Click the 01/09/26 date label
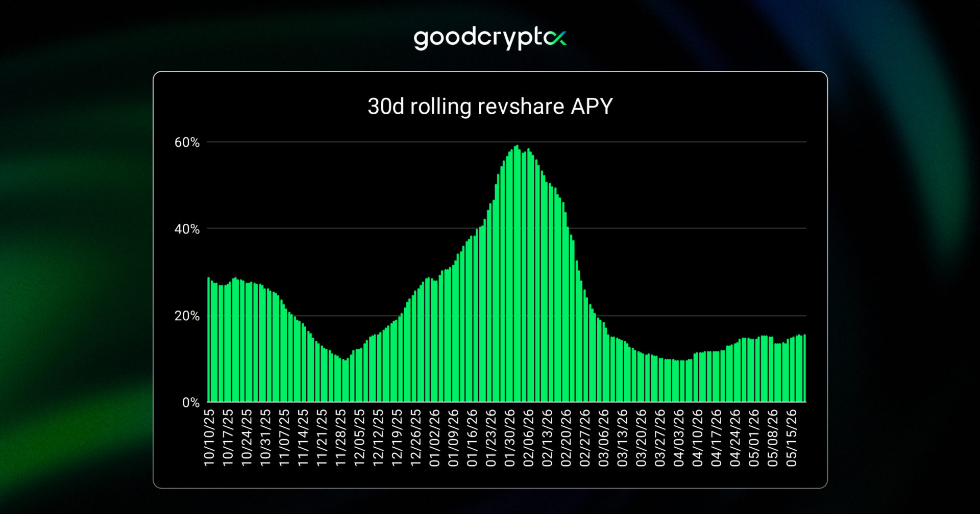 [x=454, y=438]
